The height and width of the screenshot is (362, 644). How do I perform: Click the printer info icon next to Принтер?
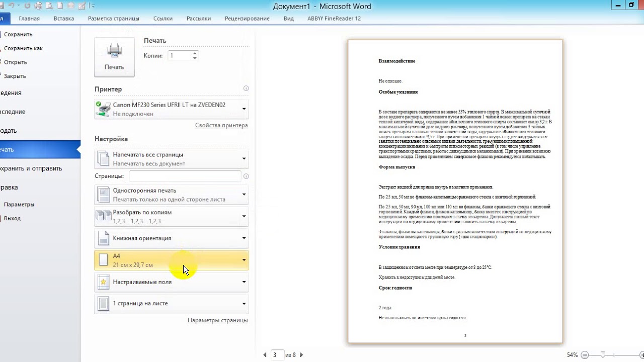(246, 88)
